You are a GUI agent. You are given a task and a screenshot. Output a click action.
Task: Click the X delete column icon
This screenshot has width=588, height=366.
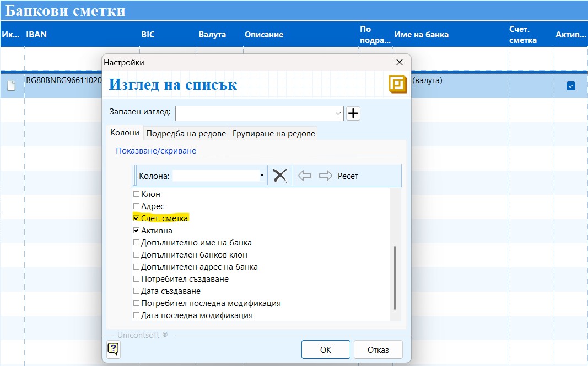[x=279, y=176]
